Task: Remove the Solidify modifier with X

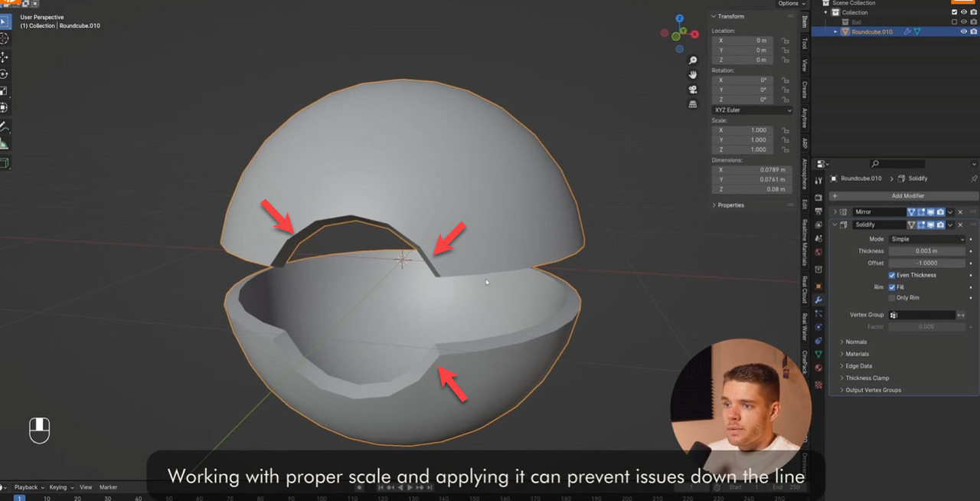Action: [x=960, y=224]
